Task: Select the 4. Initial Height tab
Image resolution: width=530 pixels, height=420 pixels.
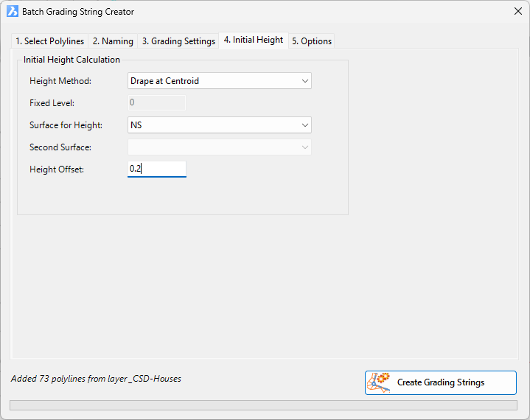Action: (254, 41)
